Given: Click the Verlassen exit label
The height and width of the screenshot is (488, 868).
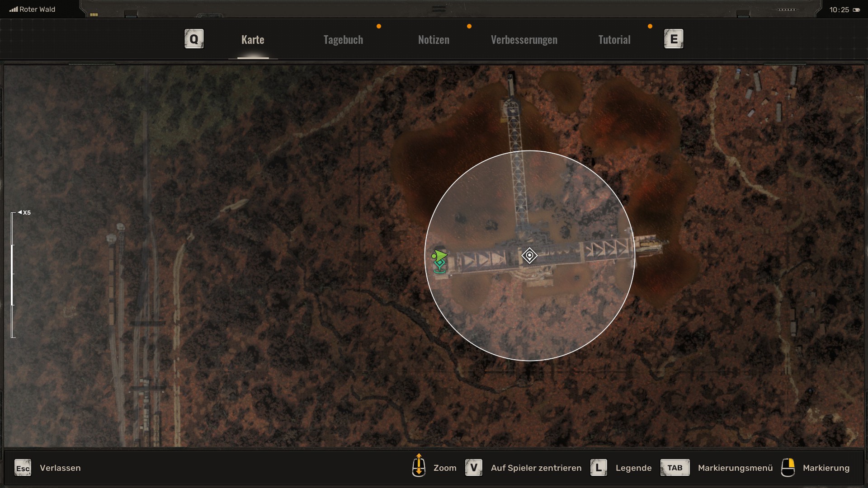Looking at the screenshot, I should (60, 468).
